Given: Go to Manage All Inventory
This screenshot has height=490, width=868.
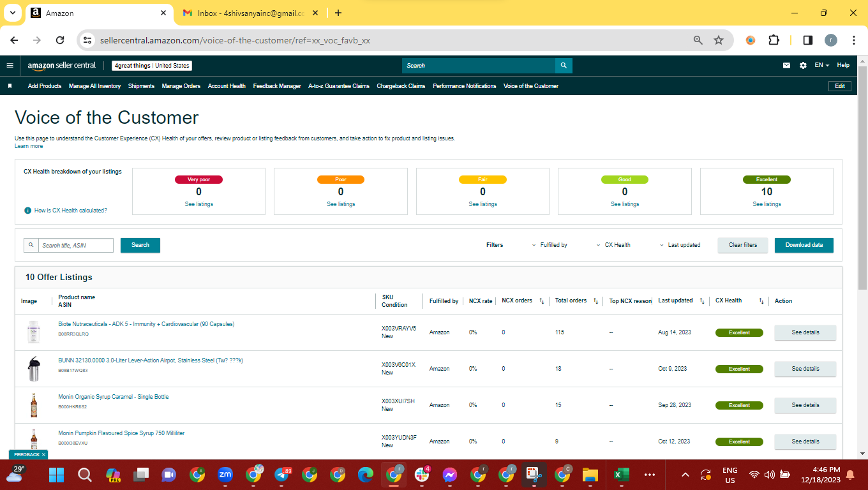Looking at the screenshot, I should point(94,86).
